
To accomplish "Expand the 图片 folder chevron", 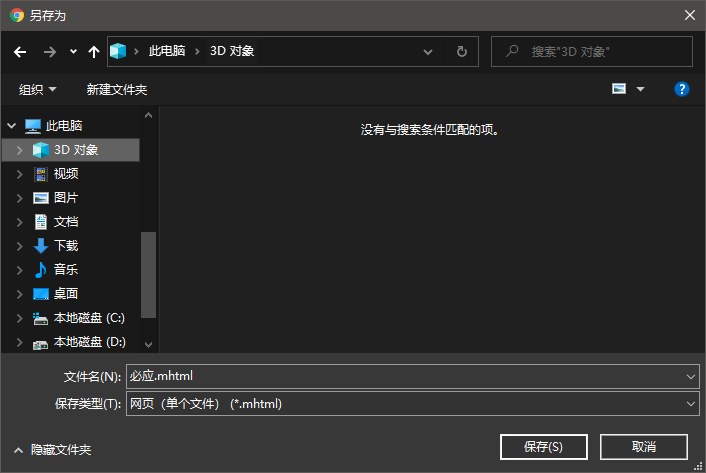I will (x=21, y=198).
